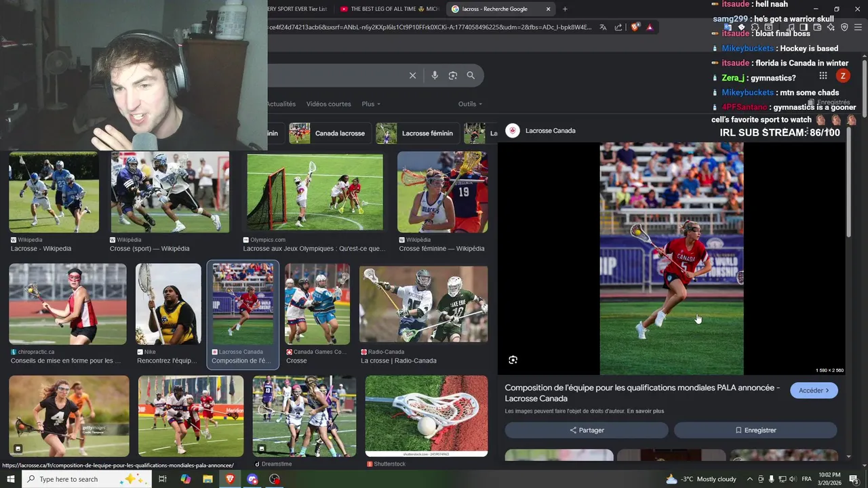Image resolution: width=868 pixels, height=488 pixels.
Task: Click the FRA language indicator
Action: [x=806, y=479]
